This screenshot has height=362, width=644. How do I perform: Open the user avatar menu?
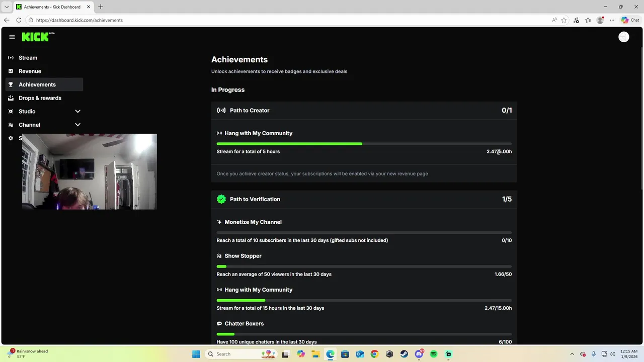624,37
